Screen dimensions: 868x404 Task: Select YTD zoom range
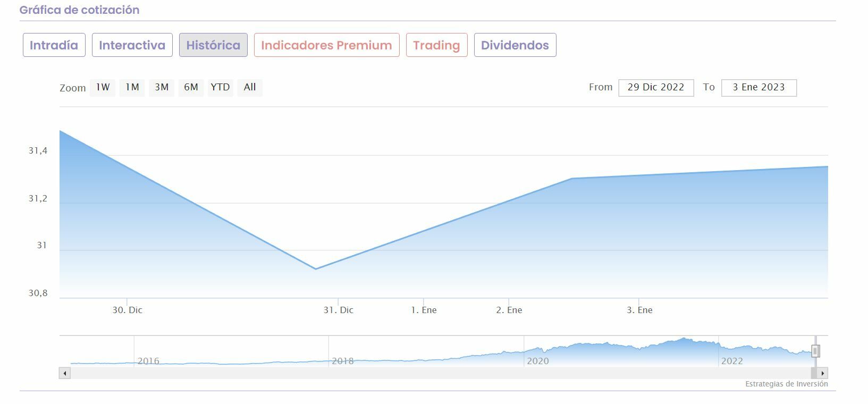(220, 88)
